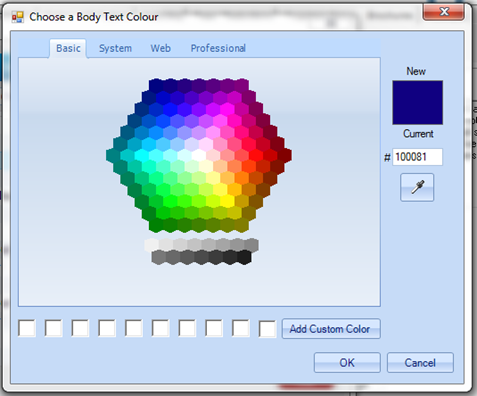The image size is (477, 396).
Task: Click the Cancel button
Action: tap(420, 362)
